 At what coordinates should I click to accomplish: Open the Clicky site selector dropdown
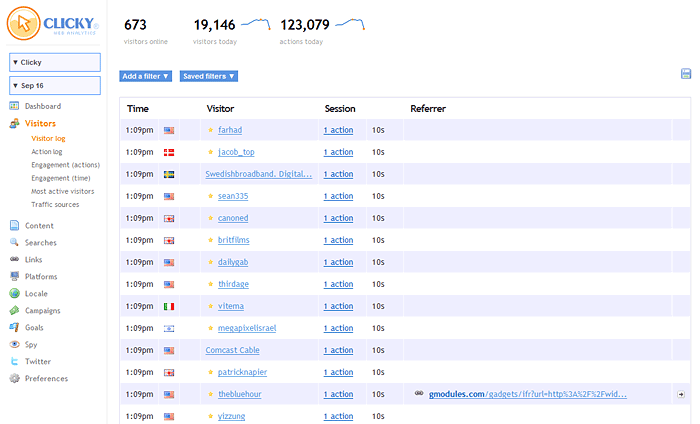(54, 62)
